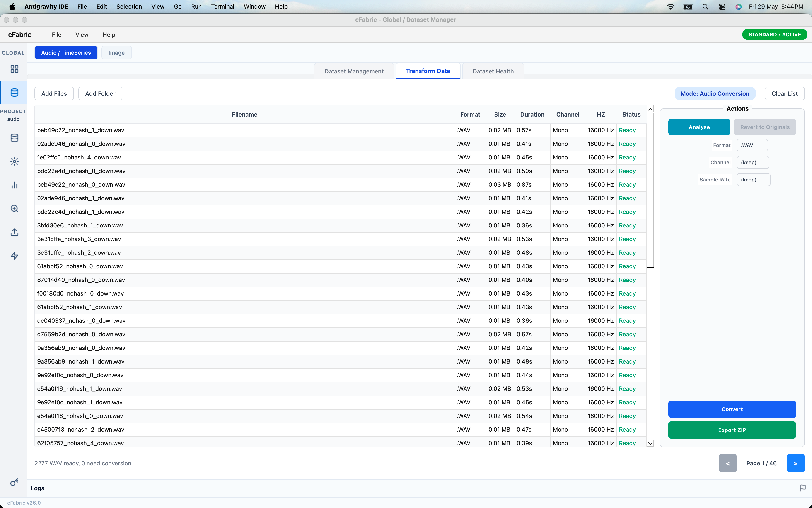Click the Duration column header
This screenshot has width=812, height=508.
coord(532,114)
